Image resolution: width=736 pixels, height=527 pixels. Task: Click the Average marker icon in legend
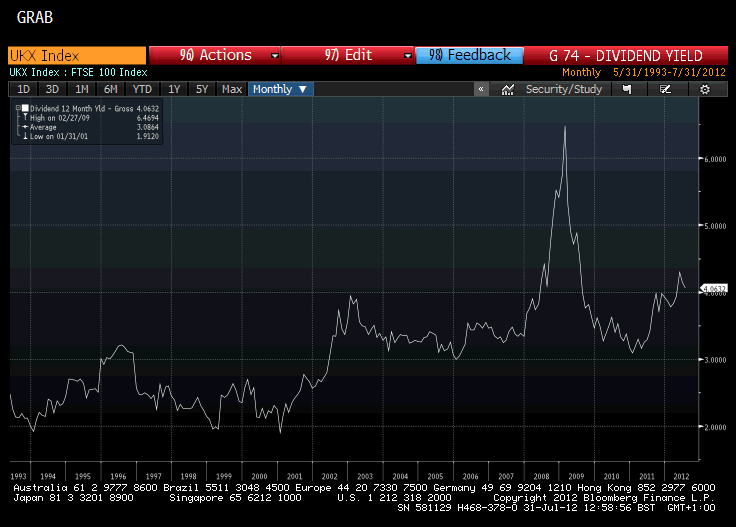(23, 127)
